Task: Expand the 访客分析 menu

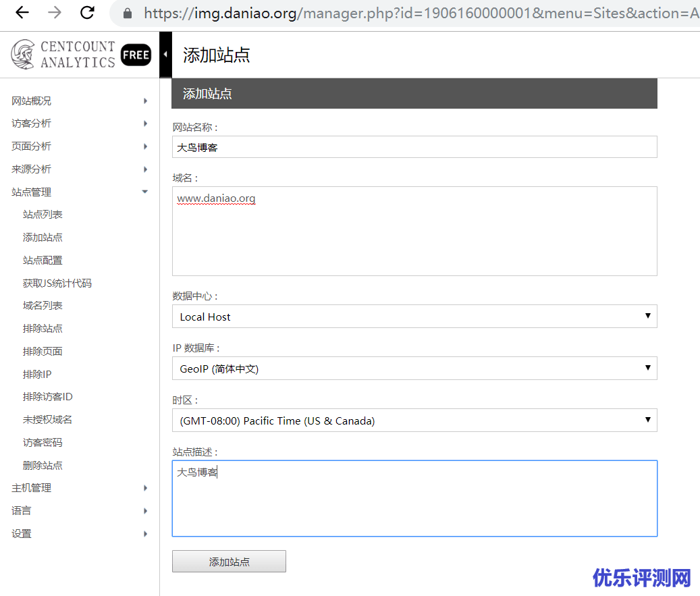Action: (x=80, y=124)
